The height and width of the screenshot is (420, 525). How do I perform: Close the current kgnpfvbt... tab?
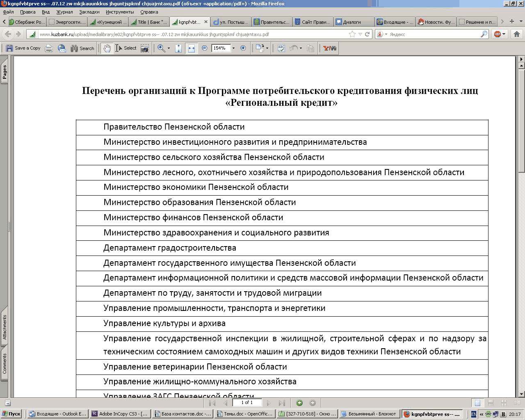coord(206,22)
